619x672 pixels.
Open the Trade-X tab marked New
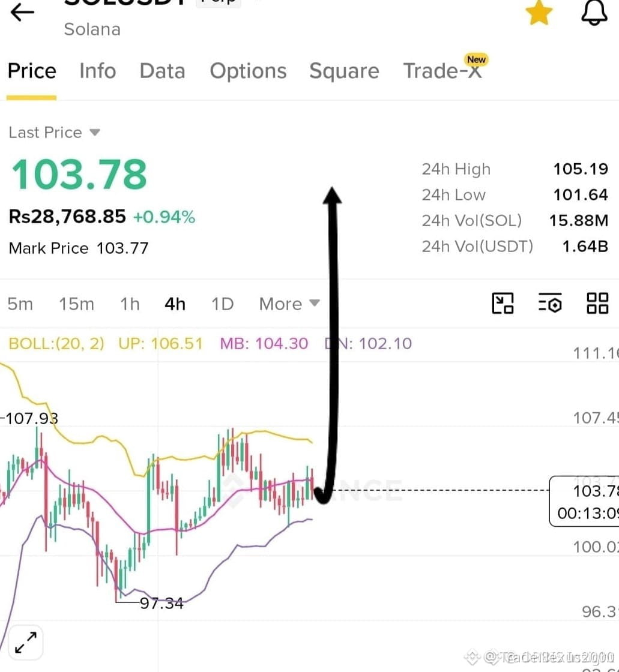[x=444, y=68]
